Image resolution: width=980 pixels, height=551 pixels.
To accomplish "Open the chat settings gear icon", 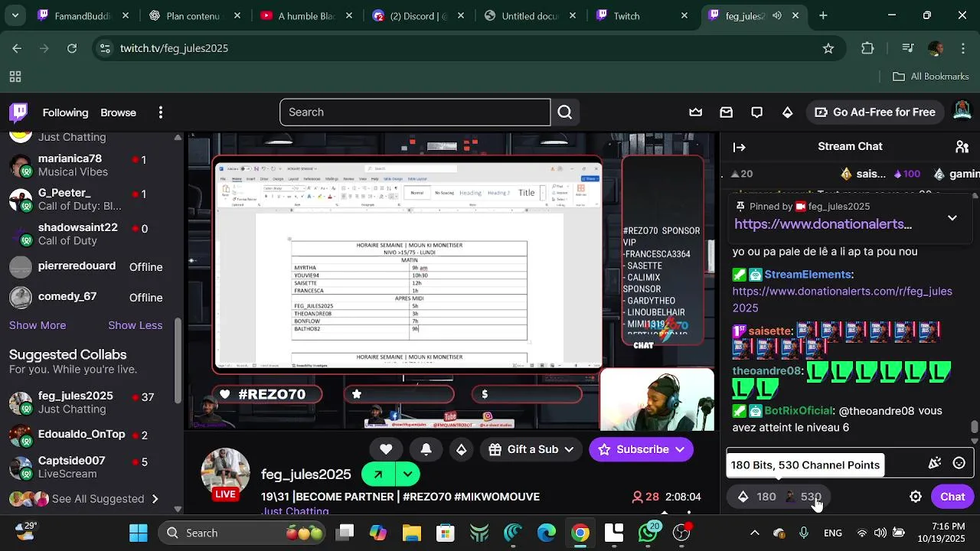I will [916, 497].
